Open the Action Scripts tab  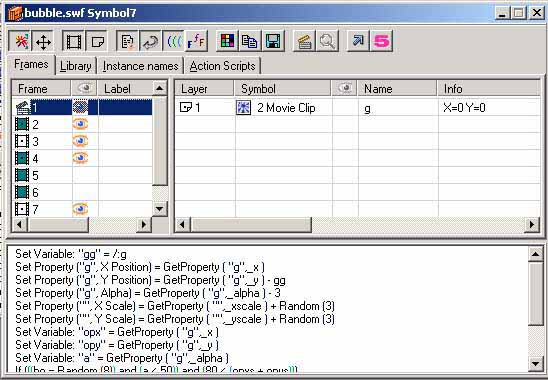[223, 66]
